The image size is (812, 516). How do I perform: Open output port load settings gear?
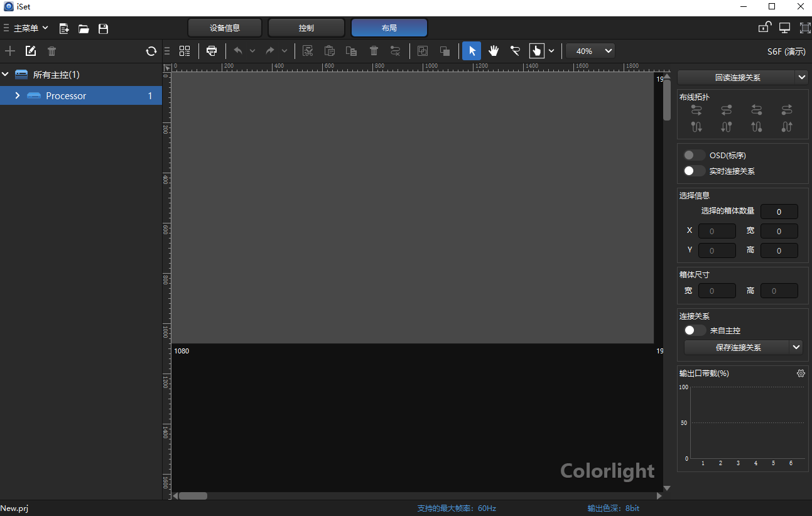(x=801, y=374)
